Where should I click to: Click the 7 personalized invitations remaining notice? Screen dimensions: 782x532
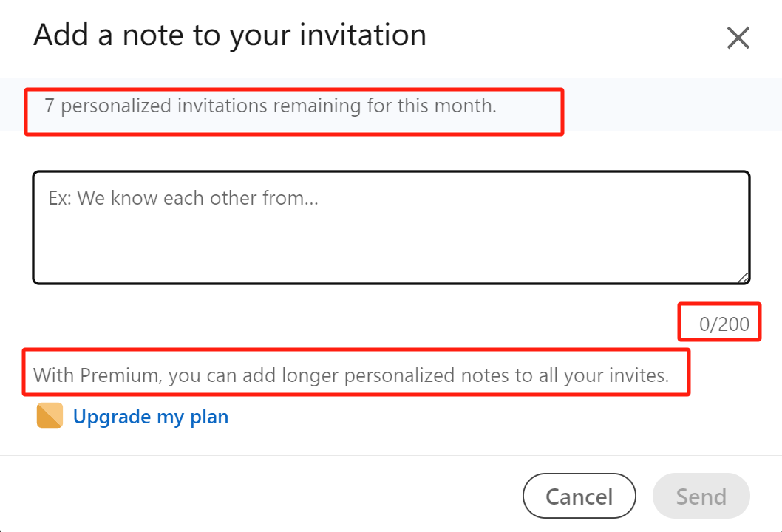(x=270, y=106)
